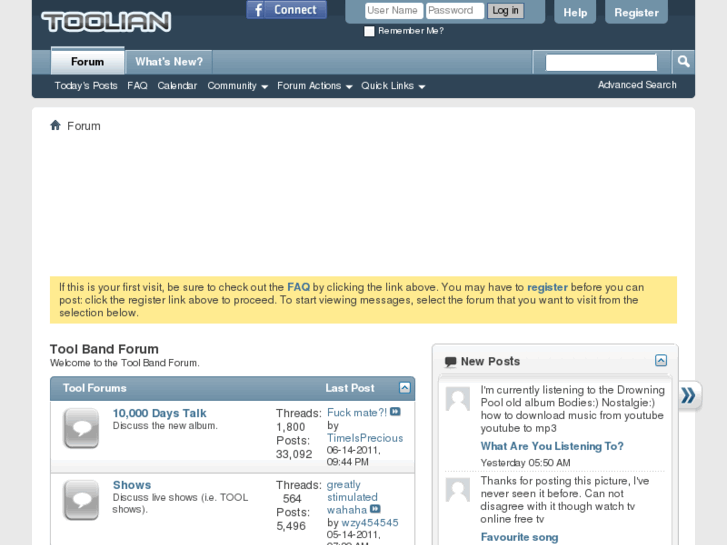Click "Yesterday 05:50 AM" timestamp
The width and height of the screenshot is (727, 545).
click(x=525, y=462)
